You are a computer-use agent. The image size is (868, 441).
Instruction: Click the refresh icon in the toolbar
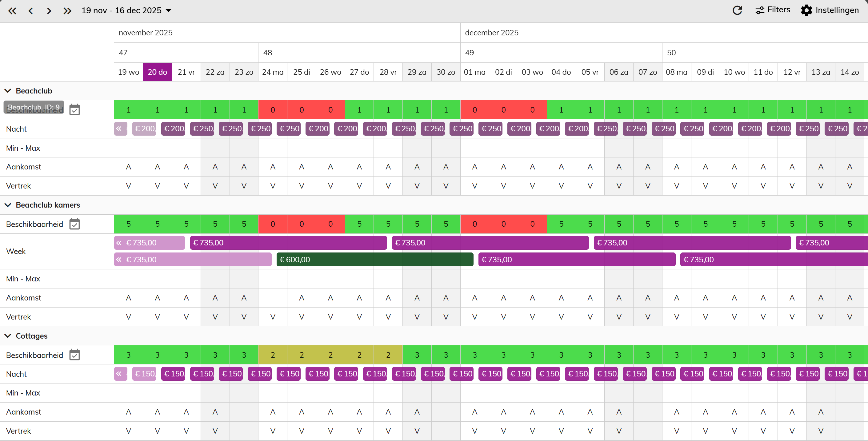click(737, 10)
